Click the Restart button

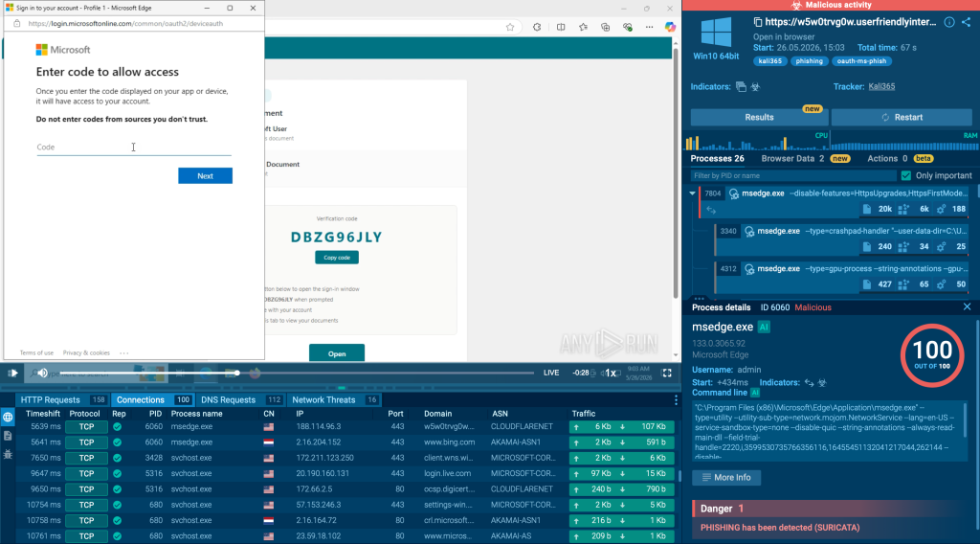[x=902, y=118]
